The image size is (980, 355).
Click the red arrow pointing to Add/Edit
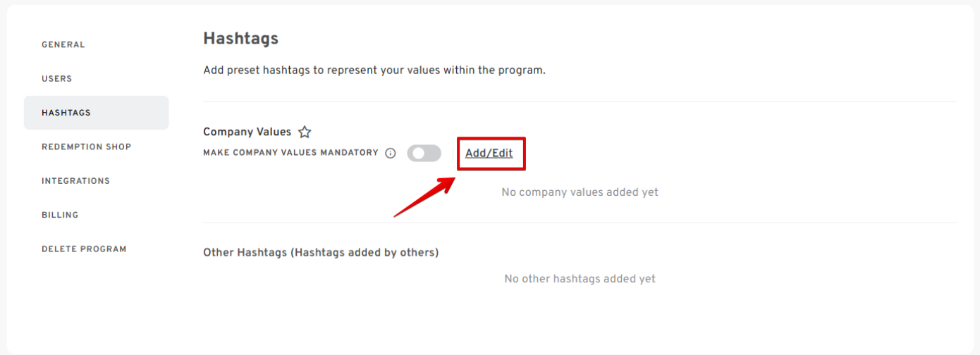(x=423, y=197)
